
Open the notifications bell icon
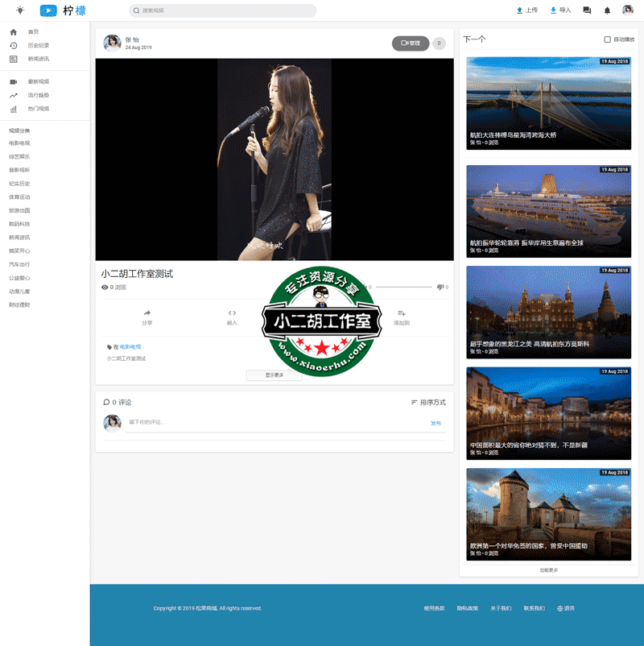(607, 10)
